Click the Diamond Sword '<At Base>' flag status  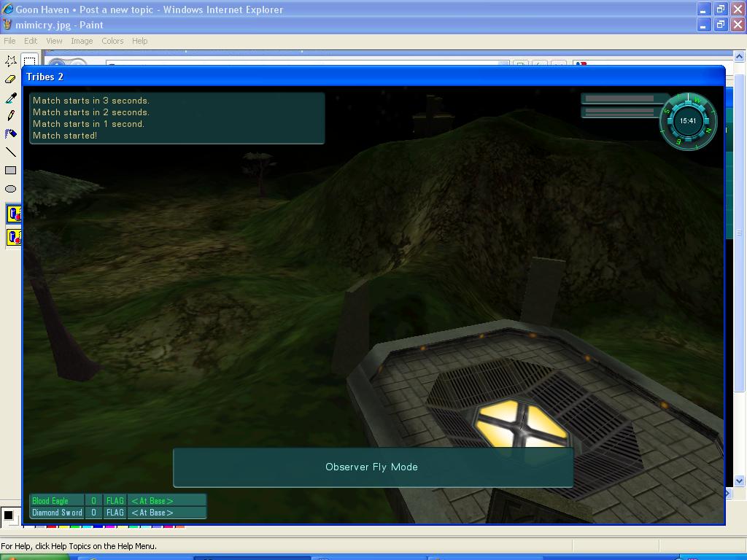click(x=152, y=513)
